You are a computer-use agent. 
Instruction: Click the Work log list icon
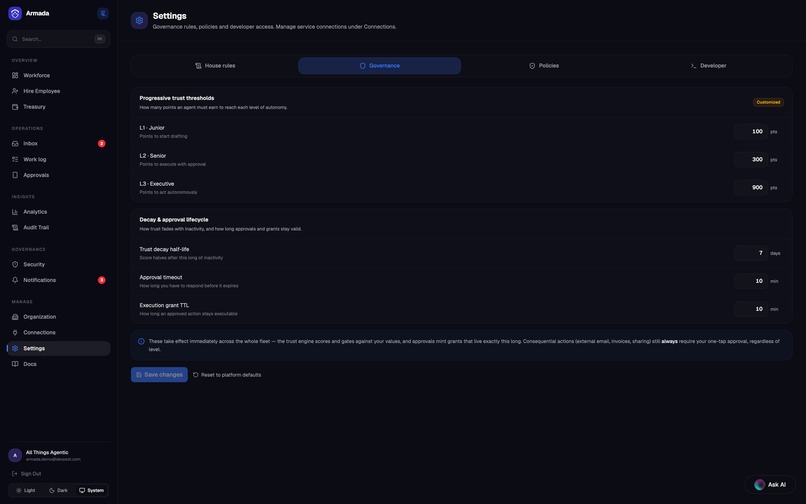pos(15,159)
